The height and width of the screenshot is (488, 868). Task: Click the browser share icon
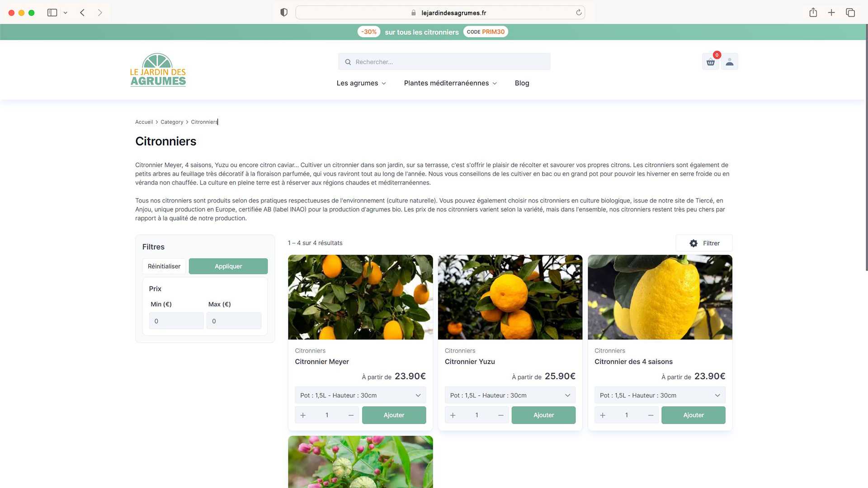click(813, 13)
